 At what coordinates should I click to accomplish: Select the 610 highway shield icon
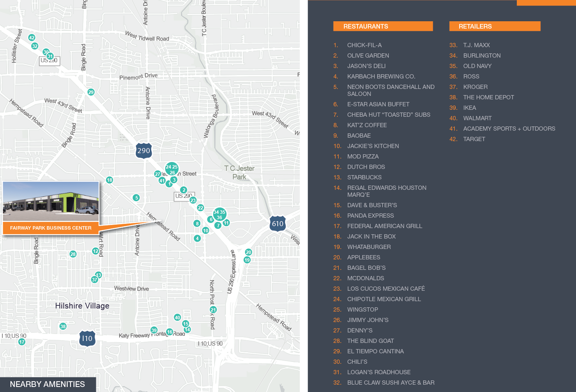277,223
